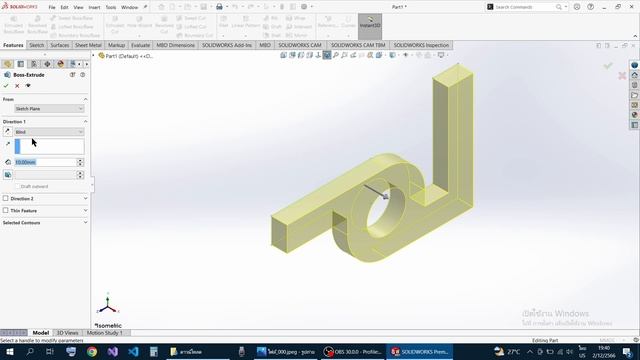Screen dimensions: 640x360
Task: Open the Blind end condition dropdown
Action: tap(49, 132)
